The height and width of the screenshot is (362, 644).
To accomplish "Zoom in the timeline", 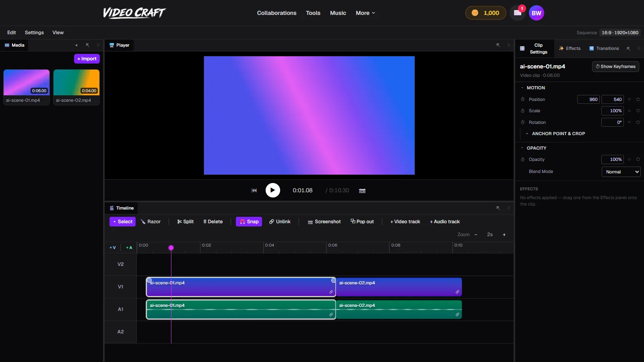I will tap(504, 234).
